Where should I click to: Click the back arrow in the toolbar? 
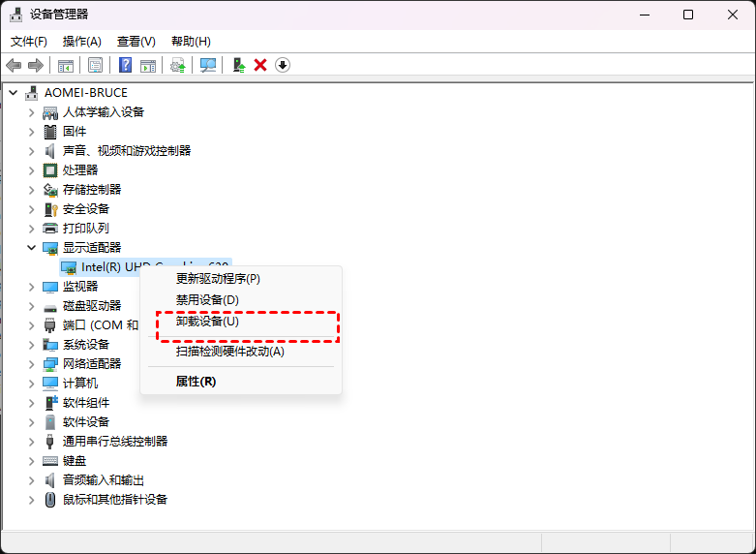(14, 65)
